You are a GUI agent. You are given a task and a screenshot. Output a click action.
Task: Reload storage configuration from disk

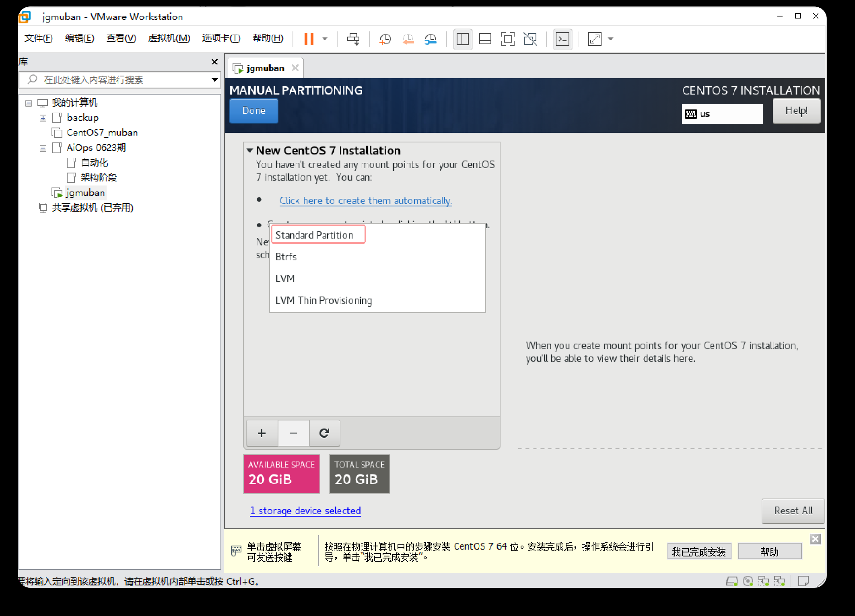324,433
